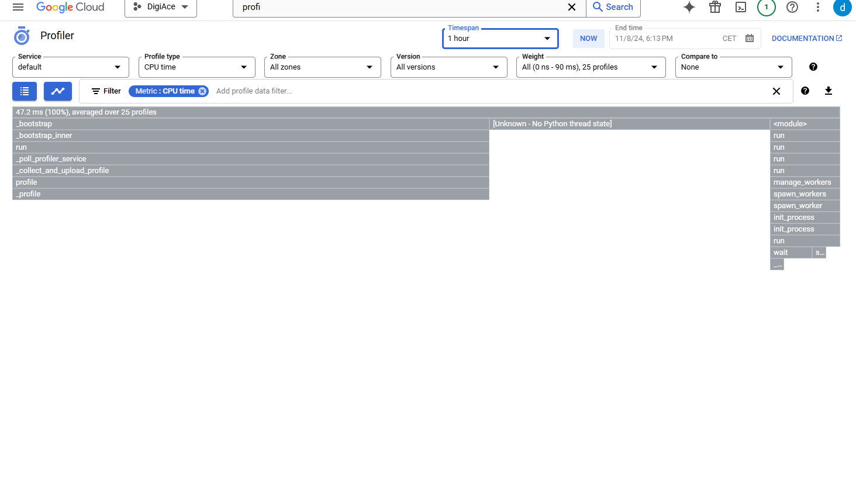Expand the Weight profiles dropdown
This screenshot has height=504, width=856.
pos(591,67)
